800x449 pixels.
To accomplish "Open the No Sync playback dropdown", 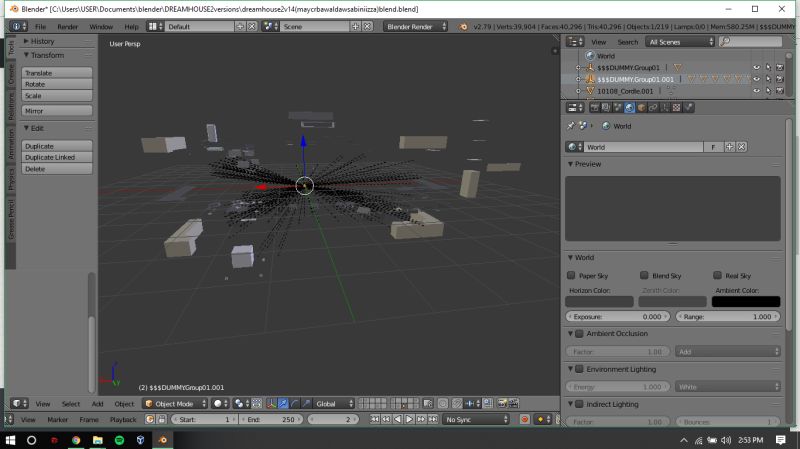I will (x=477, y=419).
